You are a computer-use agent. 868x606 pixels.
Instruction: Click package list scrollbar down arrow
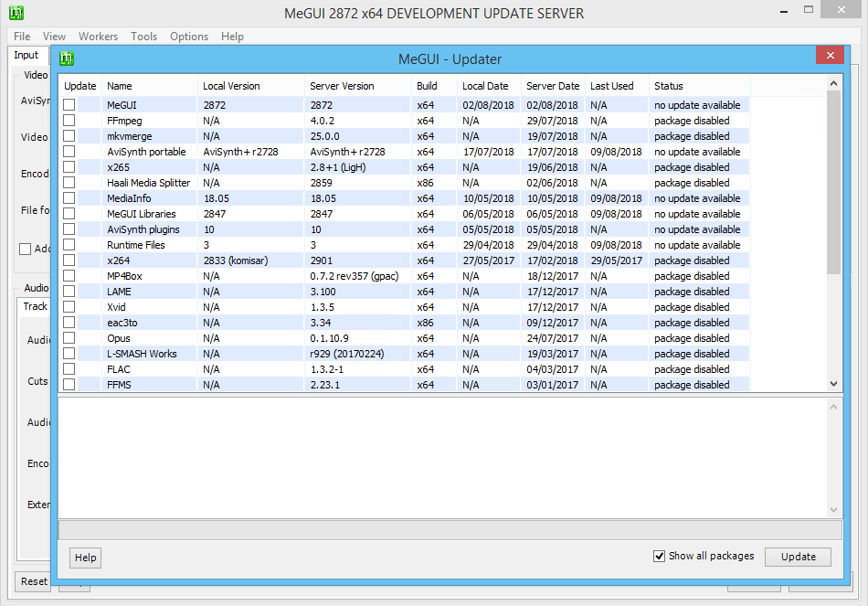pyautogui.click(x=833, y=384)
